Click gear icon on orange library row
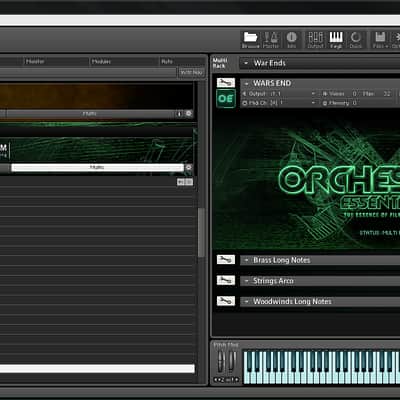400x400 pixels. pos(189,114)
